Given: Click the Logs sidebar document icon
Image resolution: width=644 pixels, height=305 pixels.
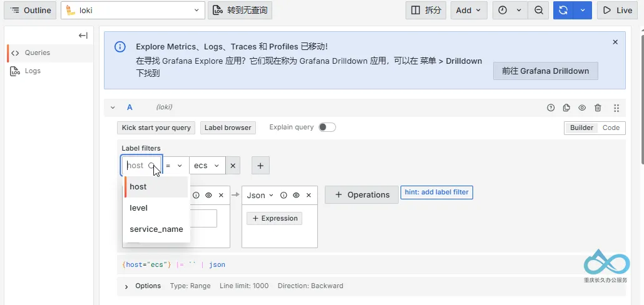Looking at the screenshot, I should coord(15,71).
